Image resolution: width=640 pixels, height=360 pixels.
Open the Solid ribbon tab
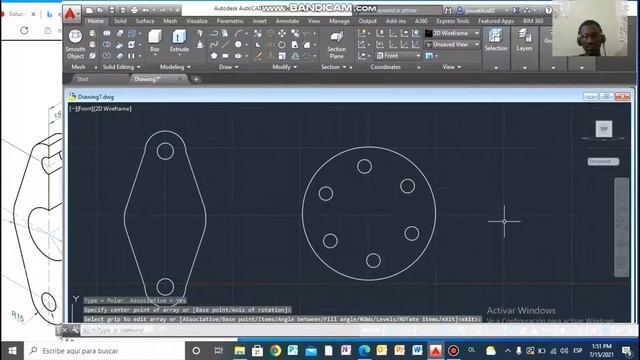[x=120, y=21]
